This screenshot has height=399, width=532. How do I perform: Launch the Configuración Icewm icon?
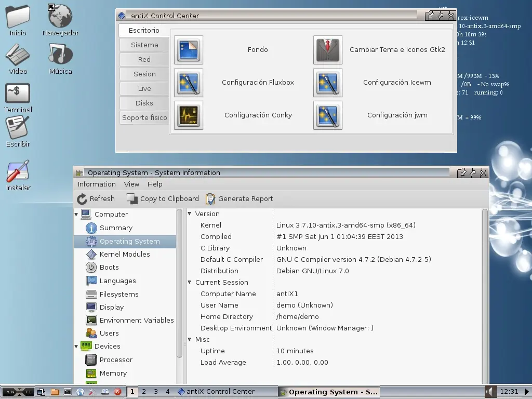pos(328,83)
